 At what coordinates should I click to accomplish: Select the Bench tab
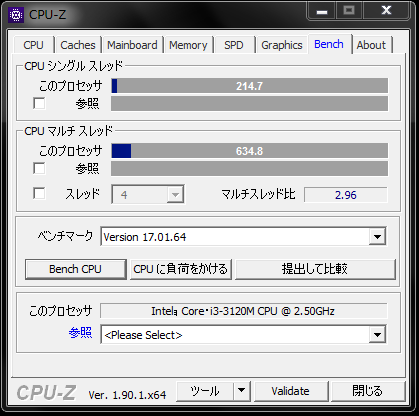pyautogui.click(x=329, y=44)
